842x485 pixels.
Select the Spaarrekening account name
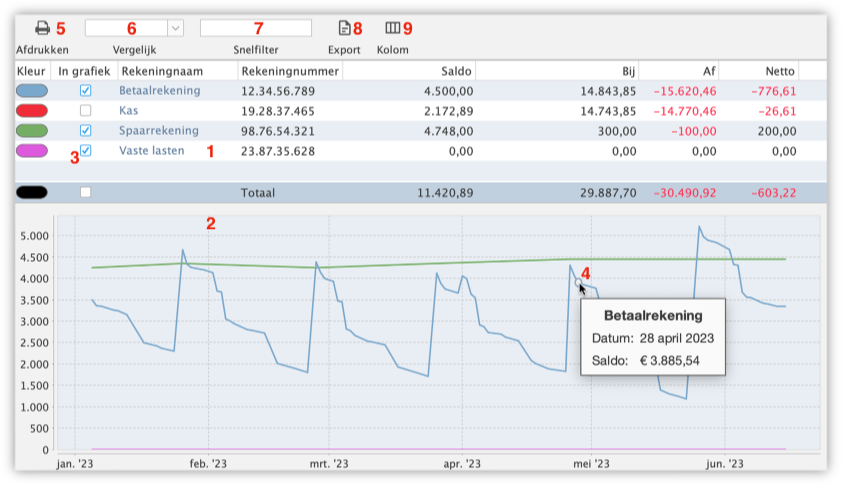coord(158,131)
